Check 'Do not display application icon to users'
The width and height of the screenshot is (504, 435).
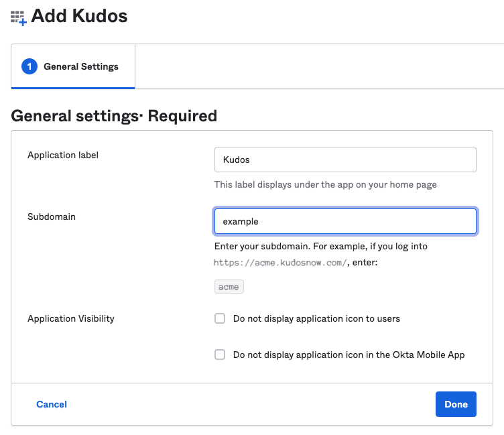point(220,318)
